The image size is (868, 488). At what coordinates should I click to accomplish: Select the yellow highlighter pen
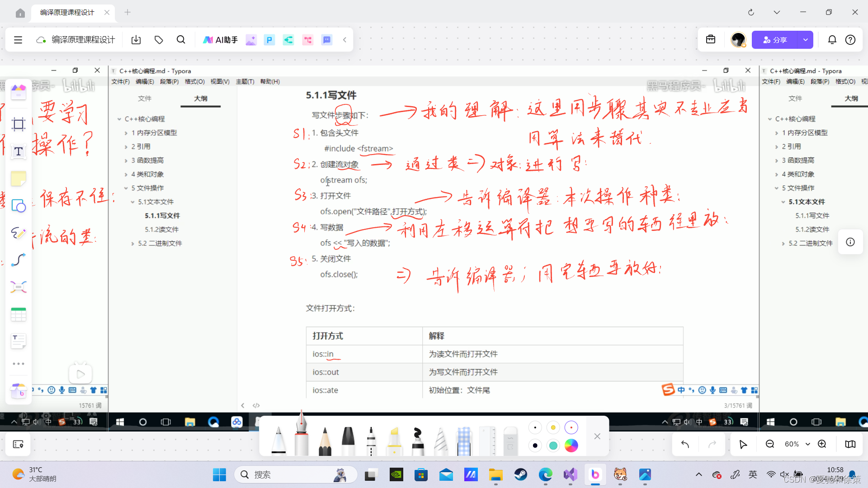tap(394, 441)
